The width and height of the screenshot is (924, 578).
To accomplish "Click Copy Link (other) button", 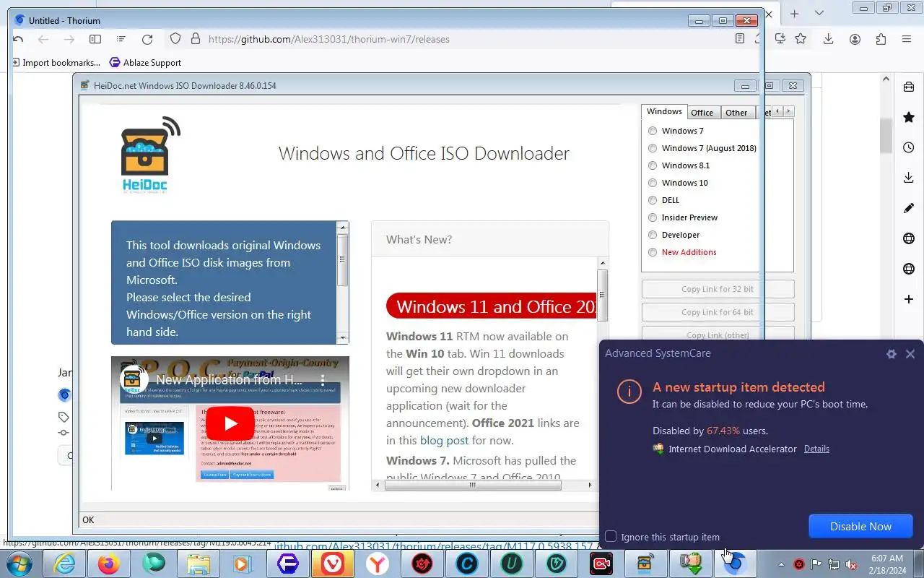I will [718, 334].
